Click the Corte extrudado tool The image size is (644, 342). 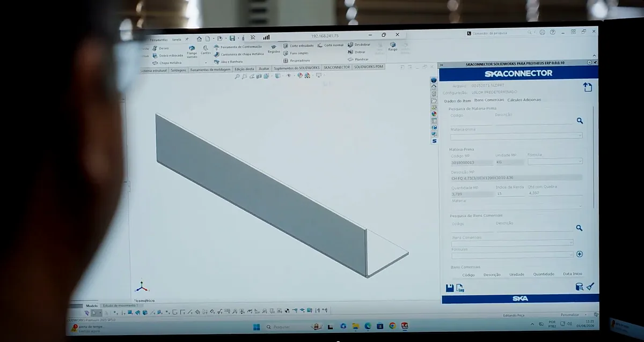point(298,45)
